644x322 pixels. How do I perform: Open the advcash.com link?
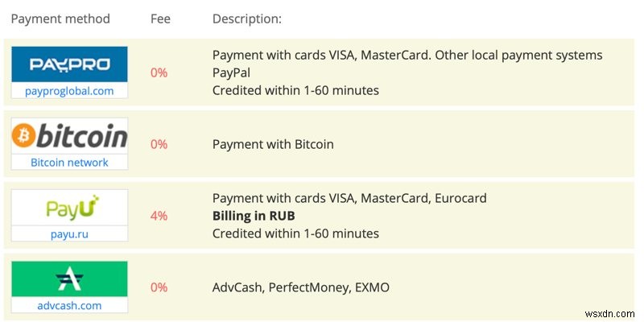point(69,306)
